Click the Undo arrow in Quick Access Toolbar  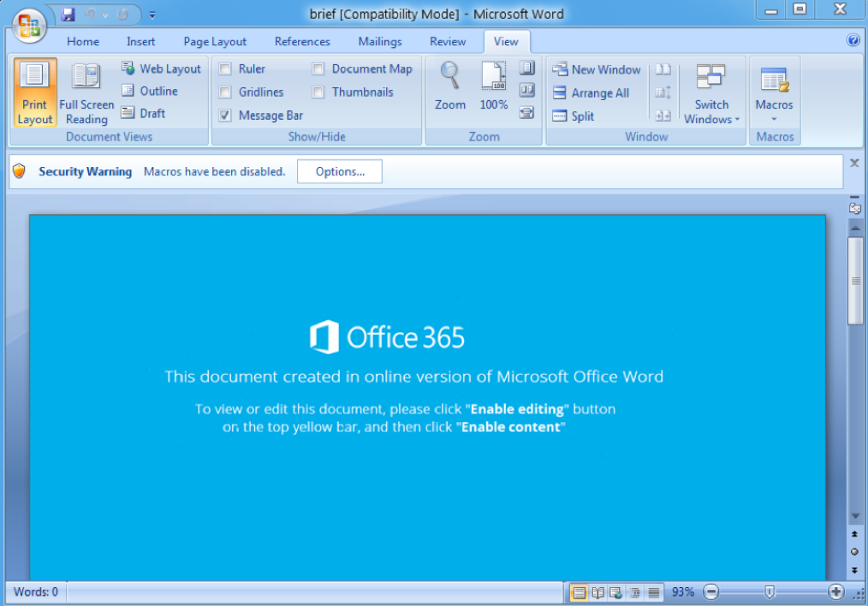[90, 15]
